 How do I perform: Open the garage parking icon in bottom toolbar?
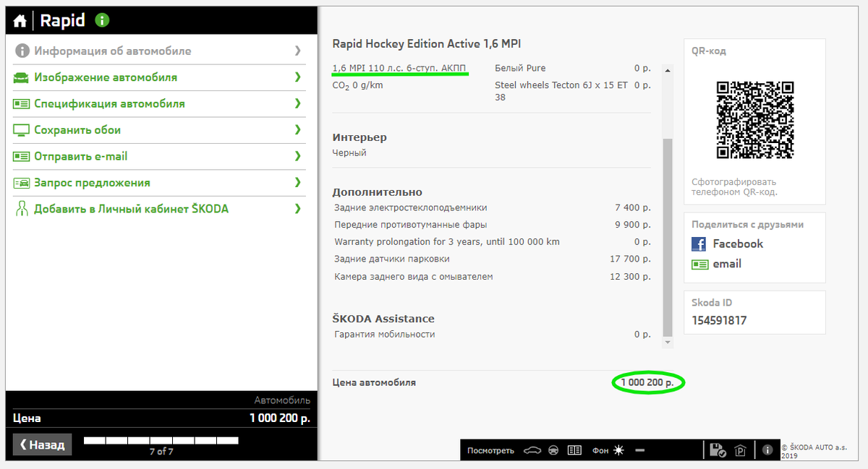[x=740, y=450]
